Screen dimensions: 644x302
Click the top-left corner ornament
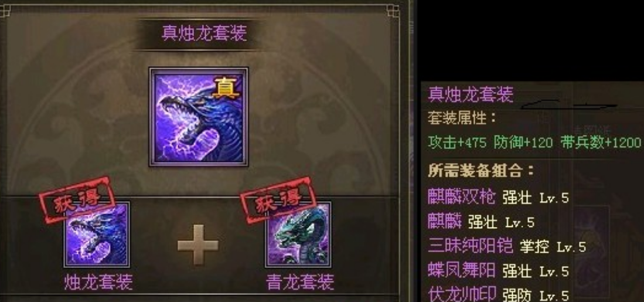pos(5,11)
